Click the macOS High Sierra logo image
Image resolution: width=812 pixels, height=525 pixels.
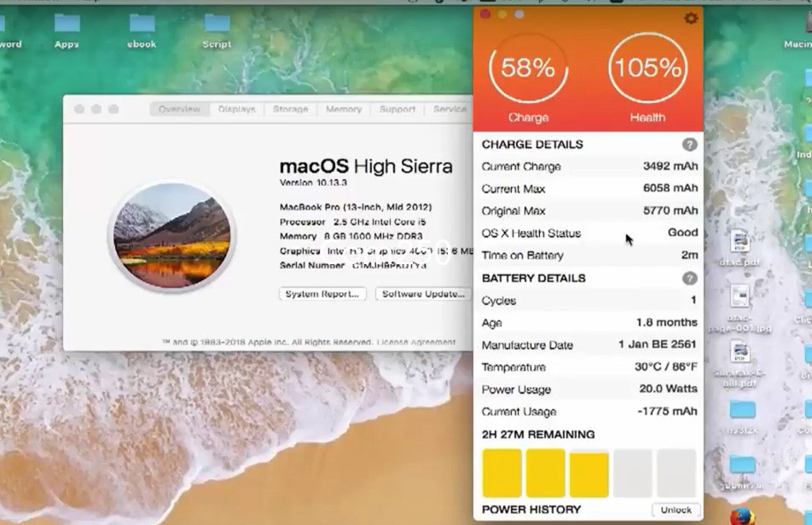[172, 235]
